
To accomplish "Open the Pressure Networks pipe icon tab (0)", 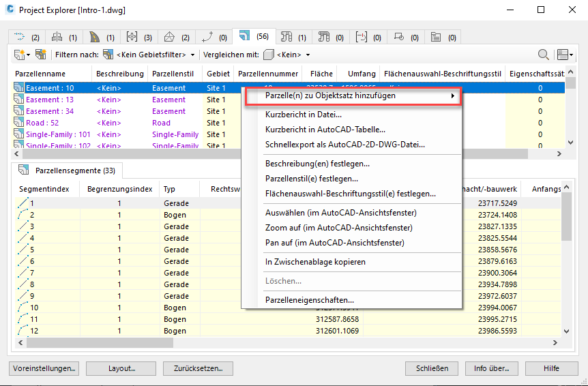I will [x=331, y=37].
